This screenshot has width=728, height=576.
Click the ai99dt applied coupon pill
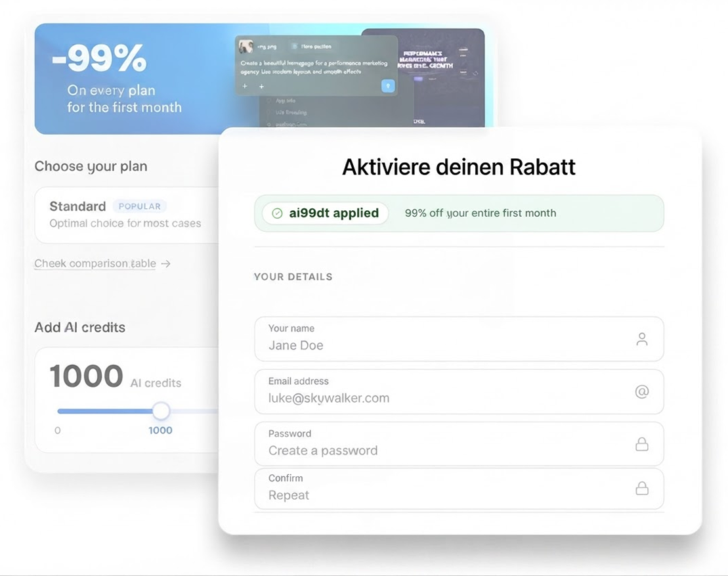click(326, 213)
